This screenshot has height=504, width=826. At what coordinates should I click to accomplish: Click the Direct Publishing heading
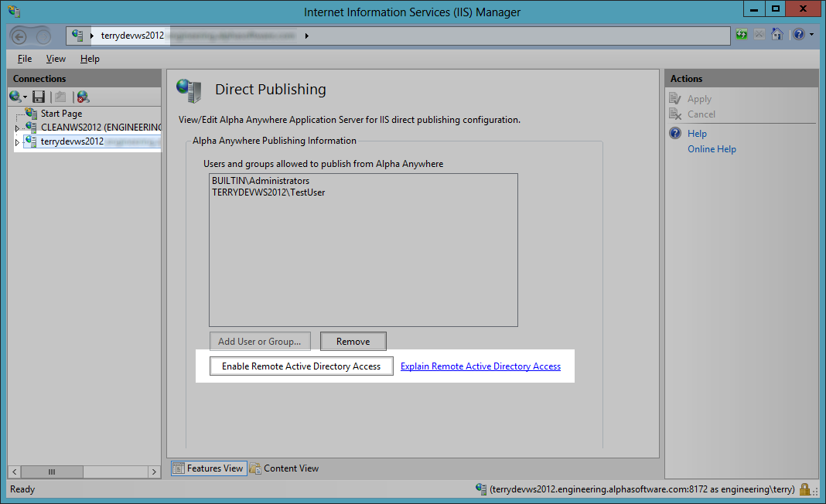point(270,90)
